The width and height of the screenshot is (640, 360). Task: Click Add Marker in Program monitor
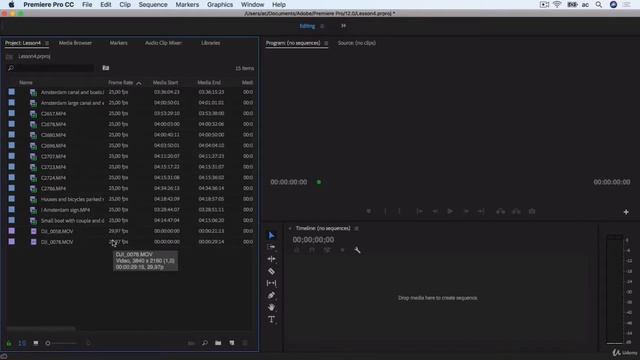coord(369,211)
